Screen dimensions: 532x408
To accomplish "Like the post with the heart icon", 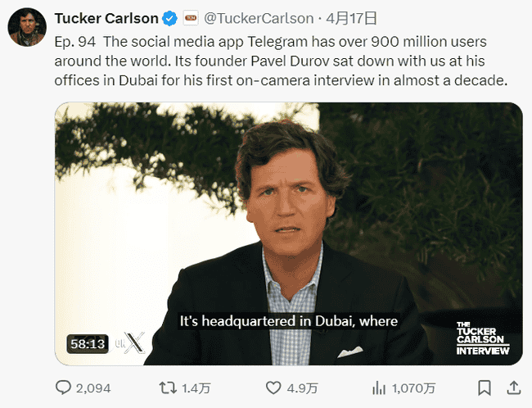I will click(274, 388).
